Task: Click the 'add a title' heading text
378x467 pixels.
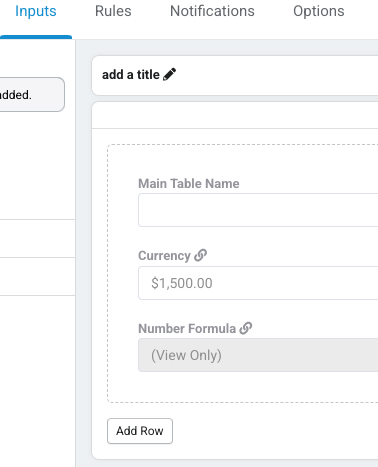Action: pyautogui.click(x=131, y=75)
